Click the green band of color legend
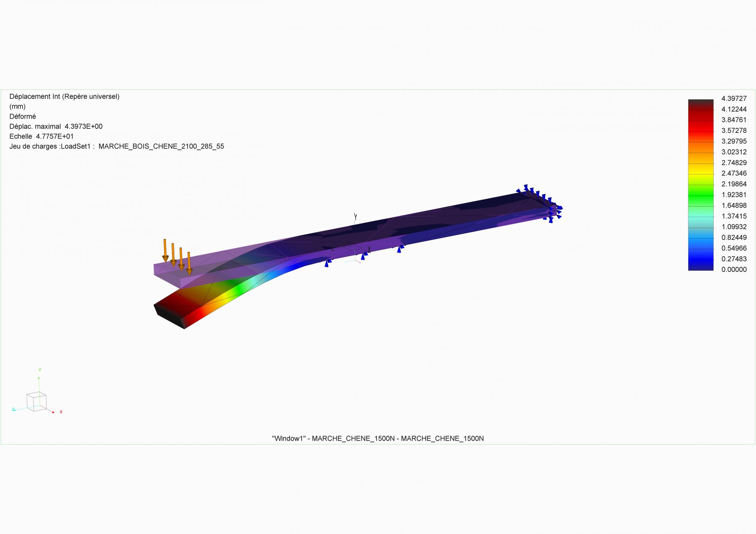The height and width of the screenshot is (534, 756). (x=700, y=196)
